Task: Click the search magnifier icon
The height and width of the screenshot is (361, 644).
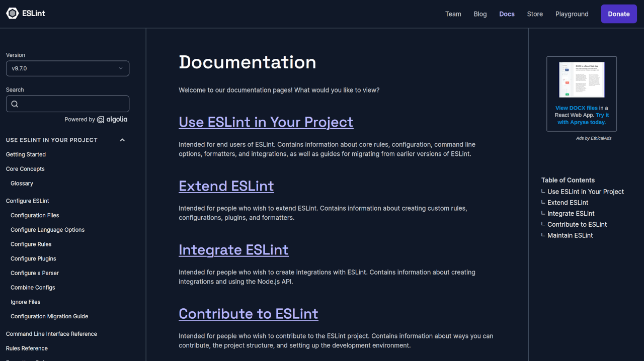Action: [x=15, y=104]
